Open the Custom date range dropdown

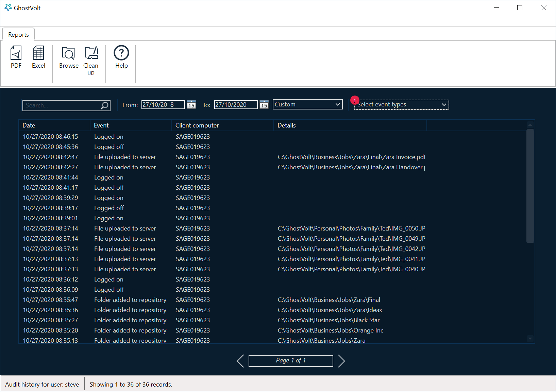click(307, 104)
